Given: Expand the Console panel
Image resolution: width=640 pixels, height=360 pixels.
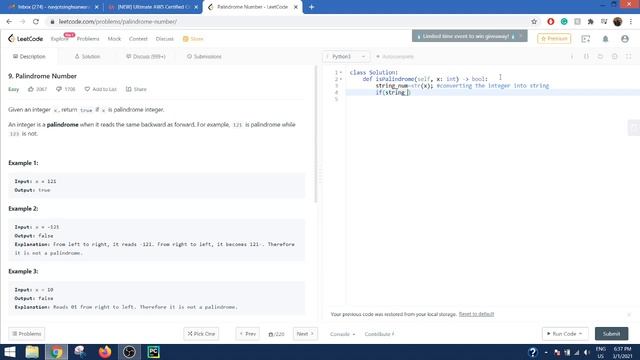Looking at the screenshot, I should (x=342, y=334).
